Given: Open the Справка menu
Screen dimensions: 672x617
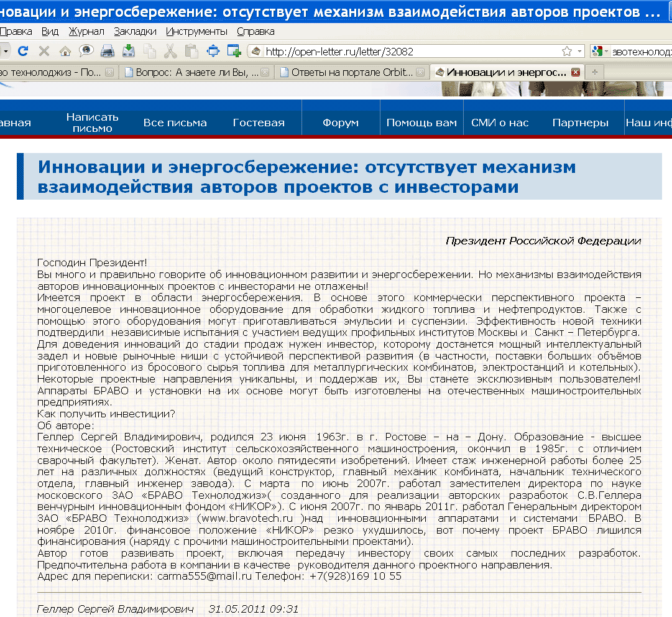Looking at the screenshot, I should click(255, 31).
